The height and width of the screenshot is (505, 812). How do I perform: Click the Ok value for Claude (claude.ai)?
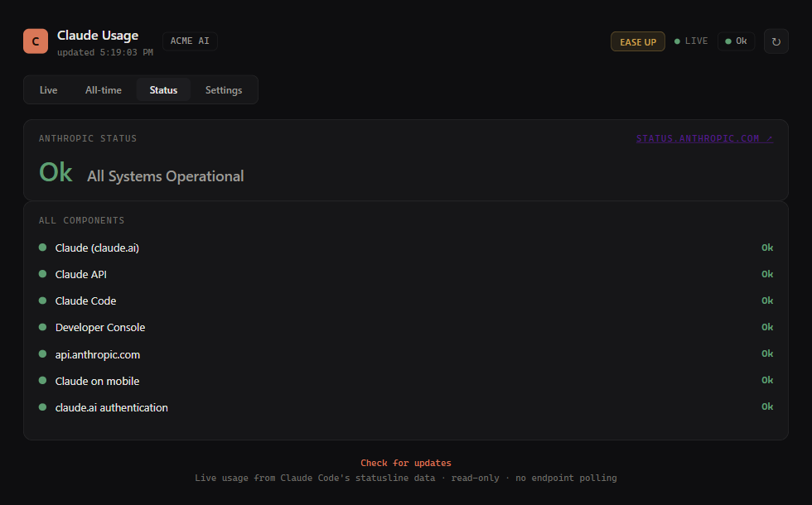[767, 248]
